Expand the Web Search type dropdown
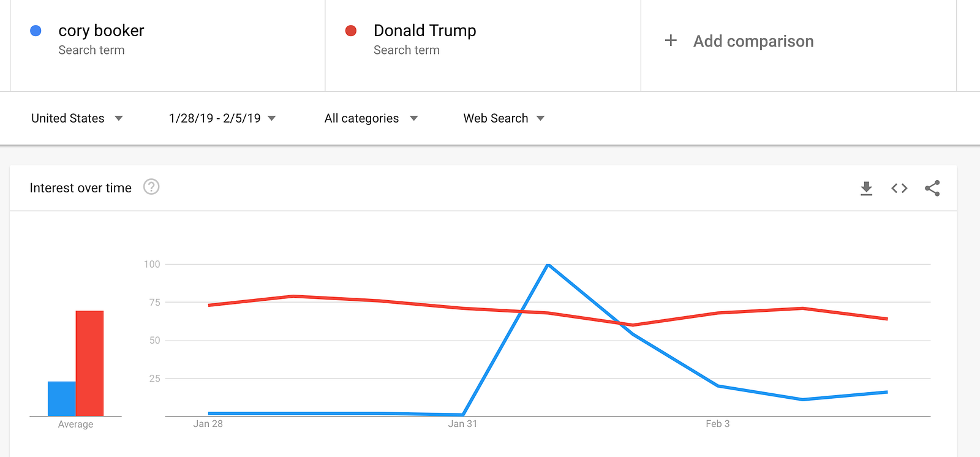 (503, 118)
